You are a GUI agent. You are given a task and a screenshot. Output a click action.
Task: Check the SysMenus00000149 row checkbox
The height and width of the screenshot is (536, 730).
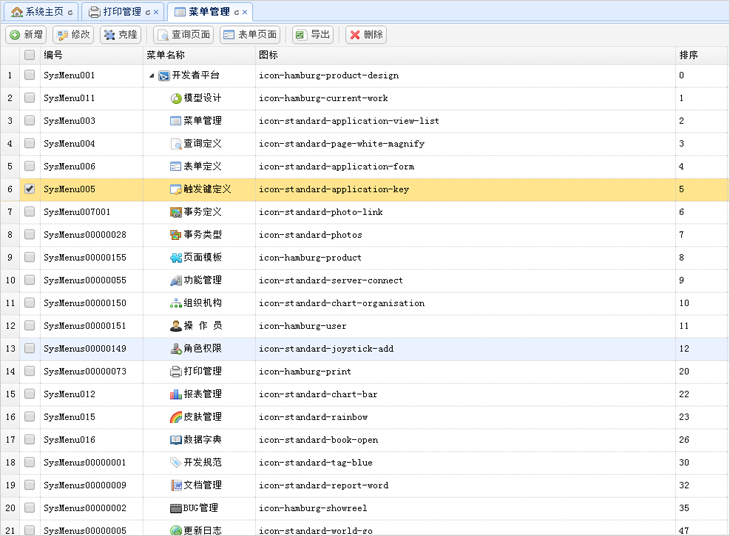click(x=29, y=348)
